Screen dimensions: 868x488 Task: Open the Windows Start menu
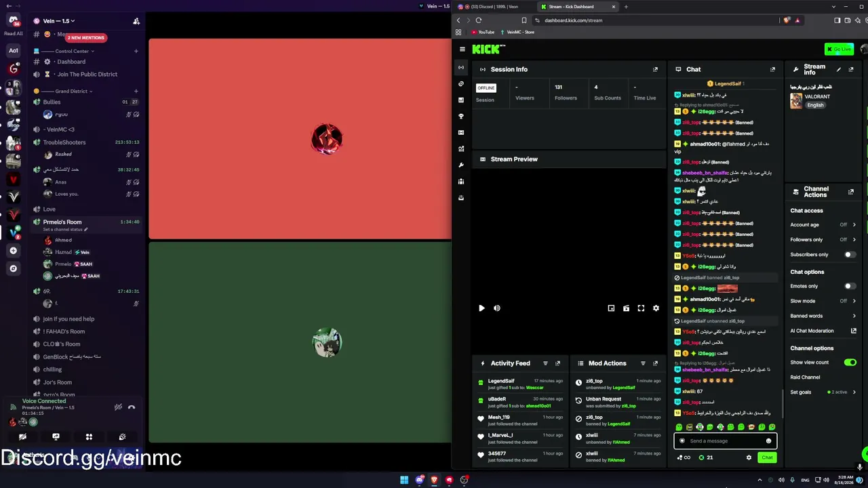tap(404, 481)
